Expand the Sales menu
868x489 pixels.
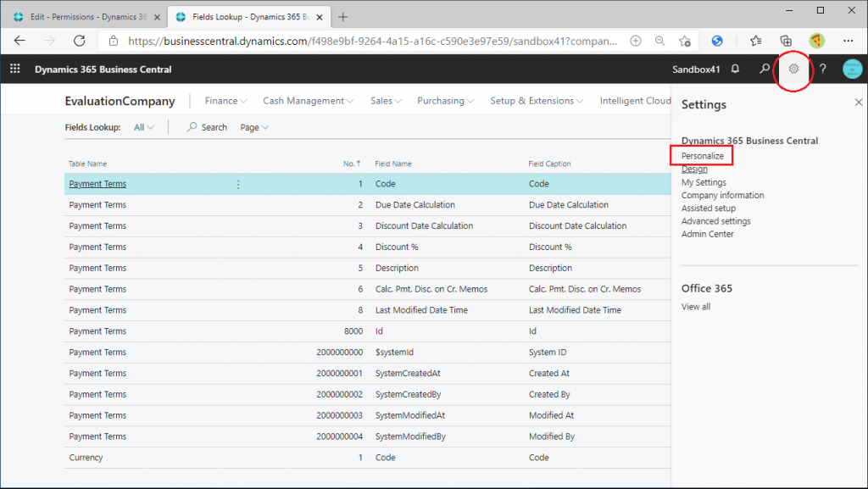click(386, 101)
